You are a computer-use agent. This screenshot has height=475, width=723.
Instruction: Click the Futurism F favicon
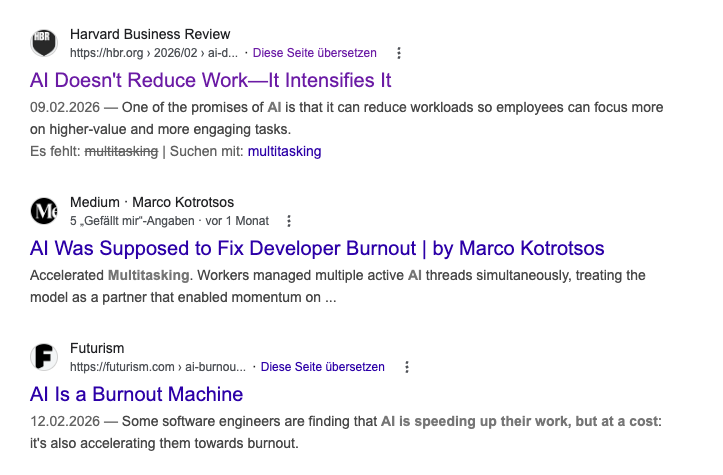pos(44,357)
